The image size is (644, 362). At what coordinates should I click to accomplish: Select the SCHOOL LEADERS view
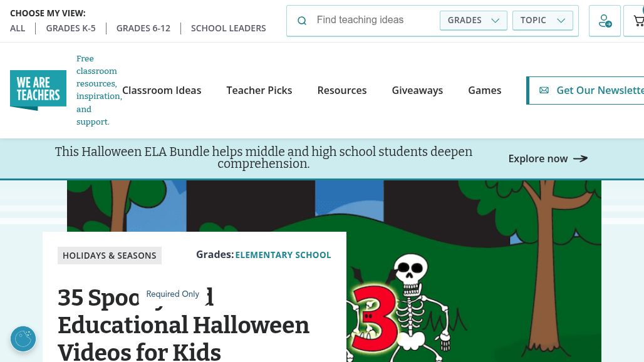tap(229, 28)
